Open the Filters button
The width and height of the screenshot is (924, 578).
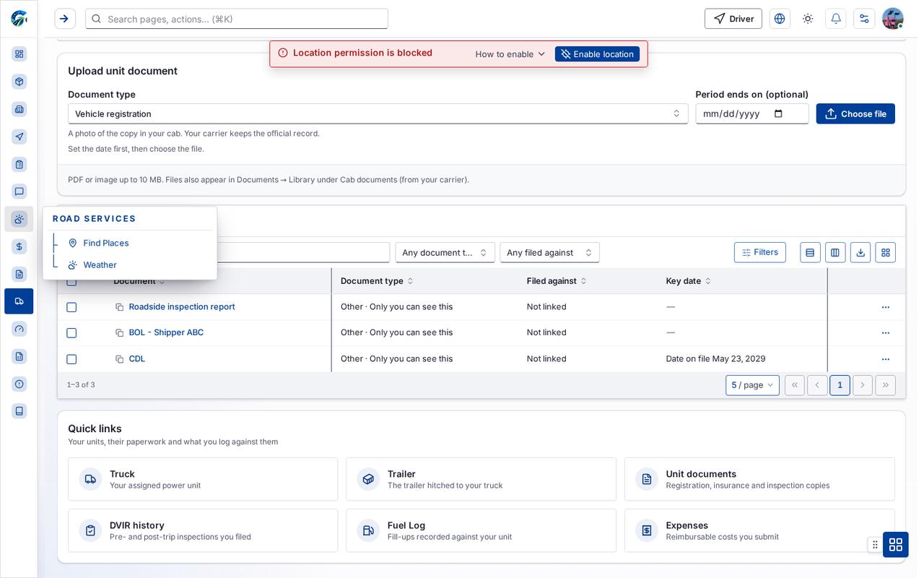(x=760, y=252)
